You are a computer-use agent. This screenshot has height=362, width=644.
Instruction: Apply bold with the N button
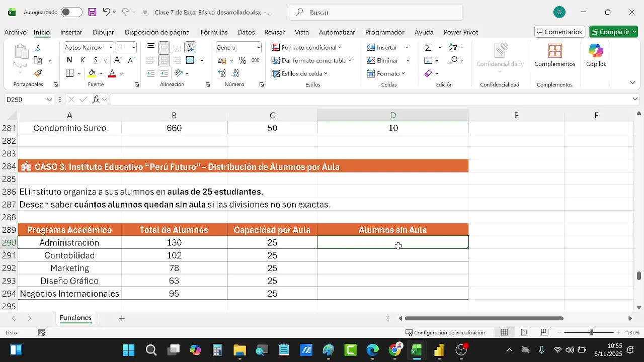[x=69, y=60]
